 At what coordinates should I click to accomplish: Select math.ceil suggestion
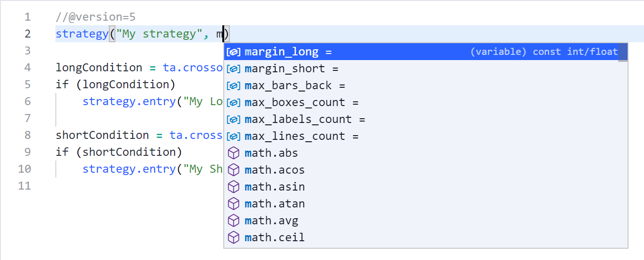tap(425, 237)
